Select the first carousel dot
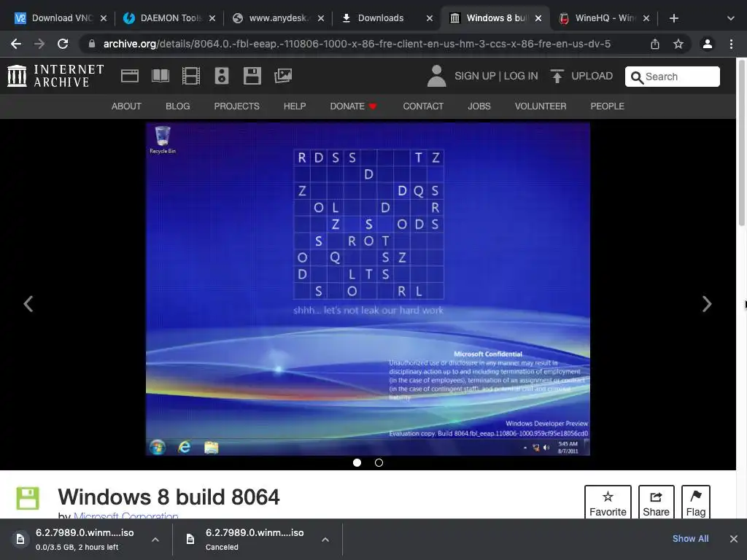 (x=357, y=462)
